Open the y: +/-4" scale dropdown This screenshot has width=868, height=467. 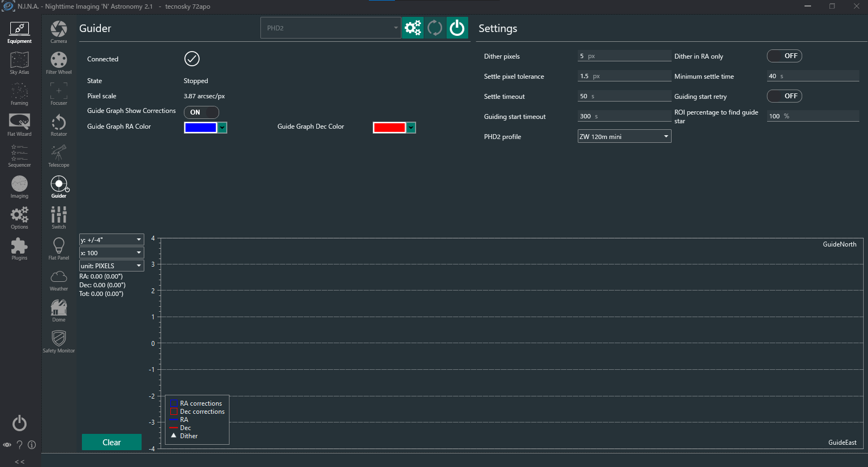111,239
